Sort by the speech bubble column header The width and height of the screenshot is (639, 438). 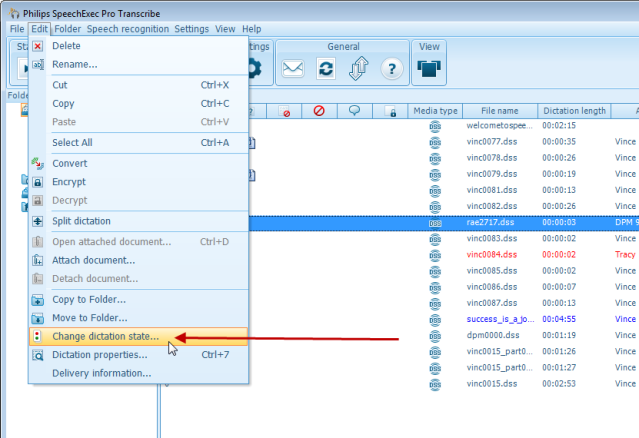click(x=355, y=111)
